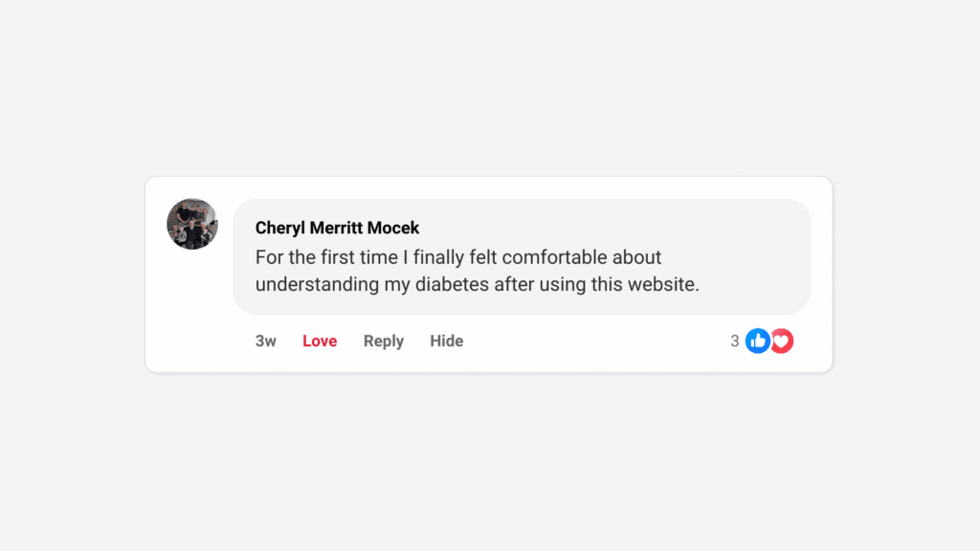Viewport: 980px width, 551px height.
Task: Click the blue thumbs-up reaction icon
Action: (x=758, y=341)
